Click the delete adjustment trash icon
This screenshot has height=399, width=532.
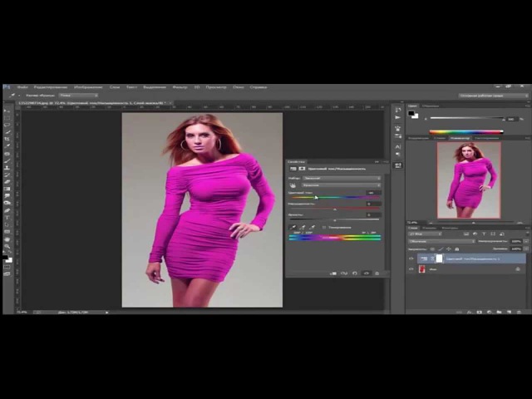(376, 273)
